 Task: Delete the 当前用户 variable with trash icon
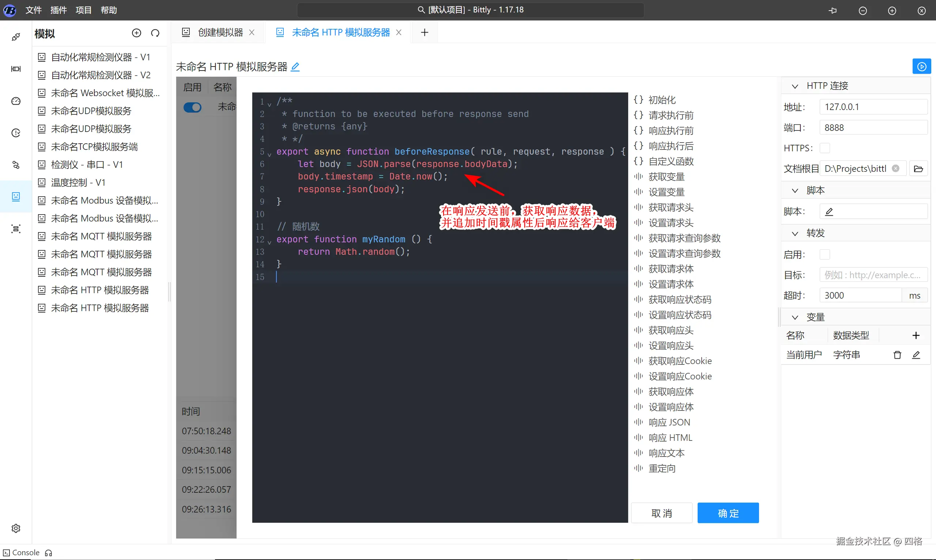coord(897,355)
